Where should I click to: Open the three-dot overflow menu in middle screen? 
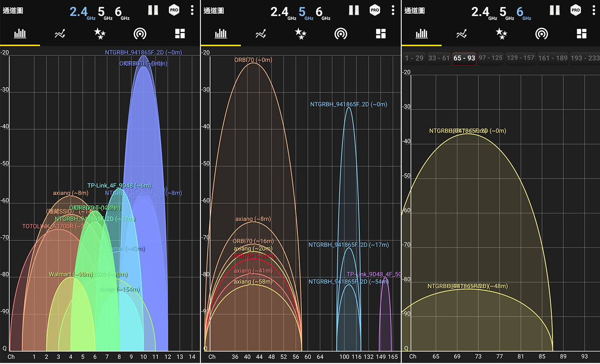(x=393, y=10)
